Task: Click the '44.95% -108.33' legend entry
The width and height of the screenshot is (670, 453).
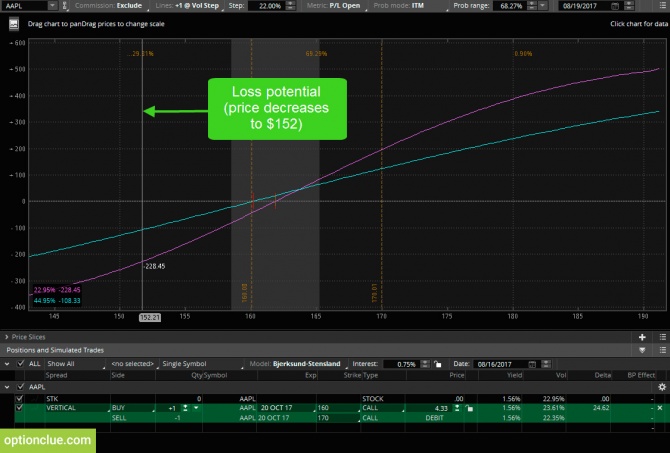Action: 57,300
